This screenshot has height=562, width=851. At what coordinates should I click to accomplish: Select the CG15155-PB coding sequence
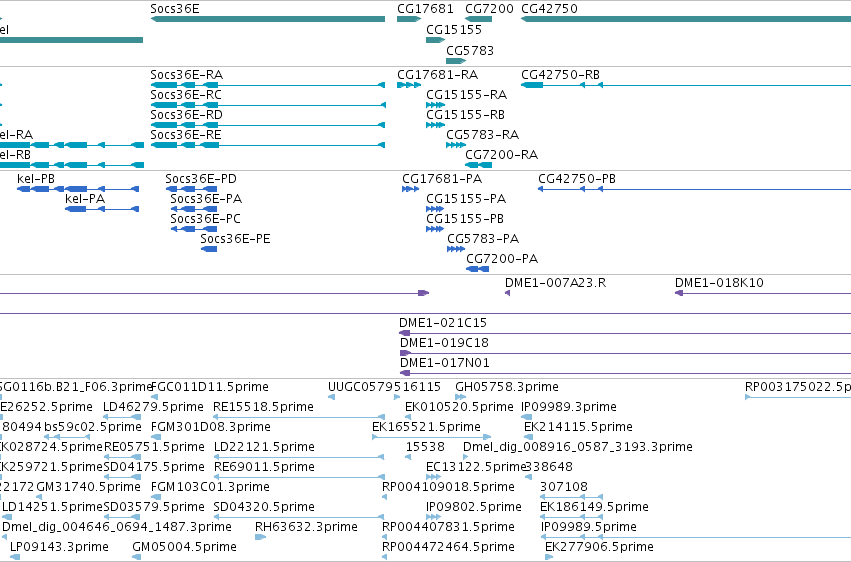pyautogui.click(x=435, y=229)
